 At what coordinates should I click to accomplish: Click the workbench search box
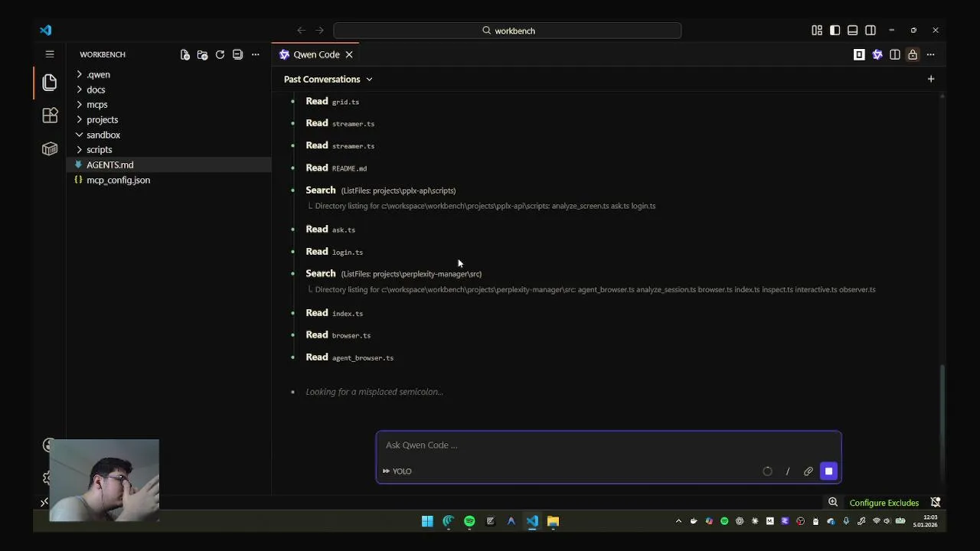(507, 31)
